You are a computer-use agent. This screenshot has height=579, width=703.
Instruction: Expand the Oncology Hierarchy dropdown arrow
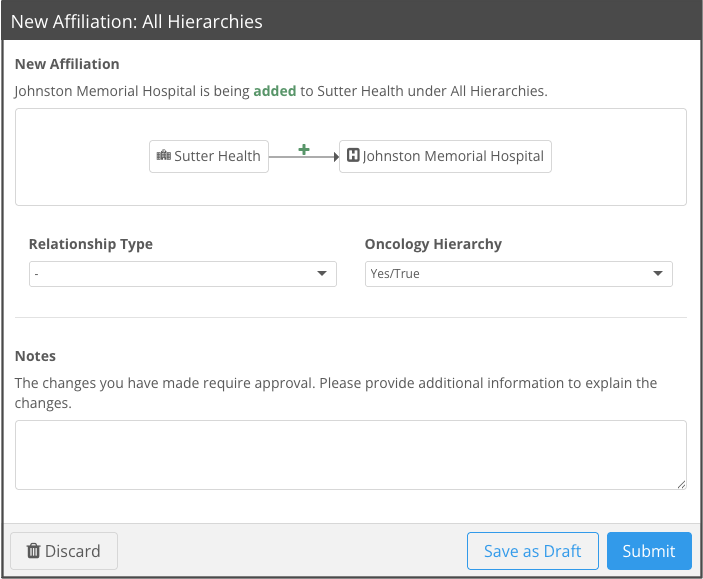tap(658, 274)
